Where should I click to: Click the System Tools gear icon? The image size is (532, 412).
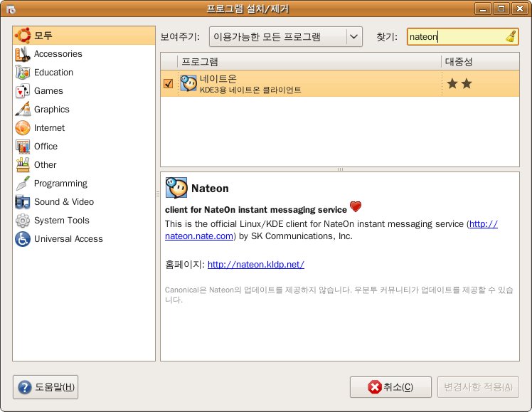point(23,221)
